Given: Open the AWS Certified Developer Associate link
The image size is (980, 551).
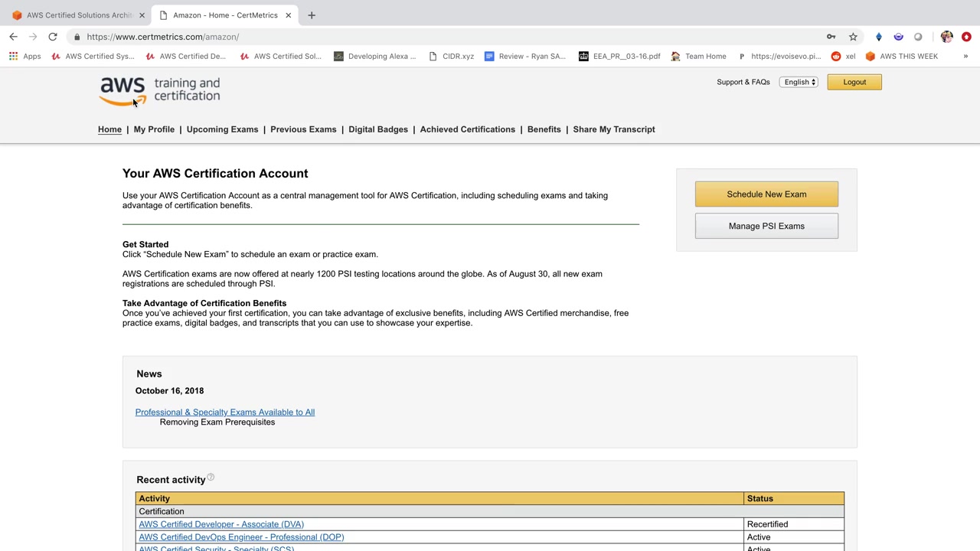Looking at the screenshot, I should click(221, 524).
